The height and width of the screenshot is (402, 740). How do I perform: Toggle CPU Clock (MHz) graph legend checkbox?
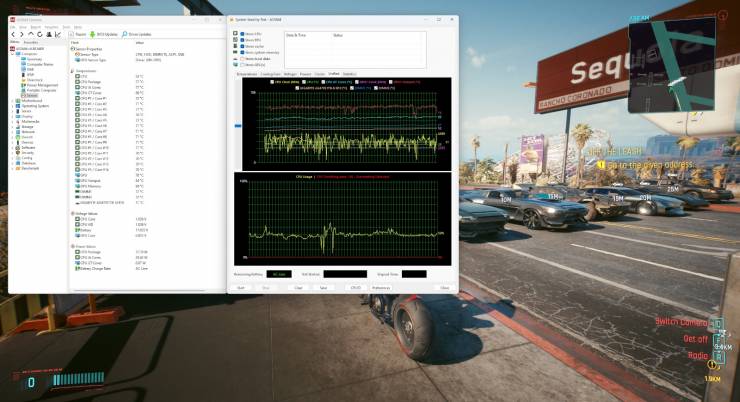272,82
